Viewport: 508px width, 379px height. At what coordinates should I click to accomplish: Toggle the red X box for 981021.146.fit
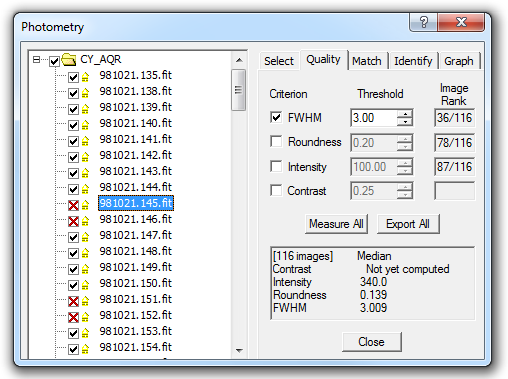[x=73, y=221]
